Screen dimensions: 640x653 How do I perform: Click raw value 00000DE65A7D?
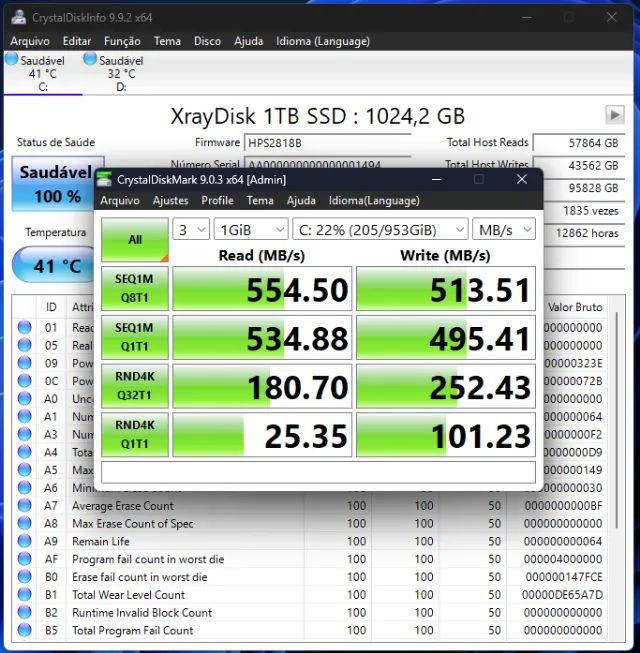pyautogui.click(x=562, y=595)
